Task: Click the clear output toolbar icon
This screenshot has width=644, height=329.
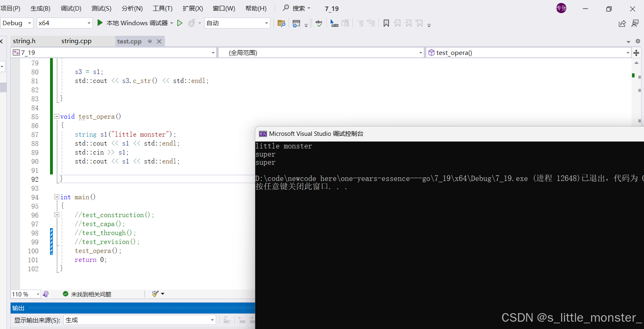Action: tap(227, 320)
